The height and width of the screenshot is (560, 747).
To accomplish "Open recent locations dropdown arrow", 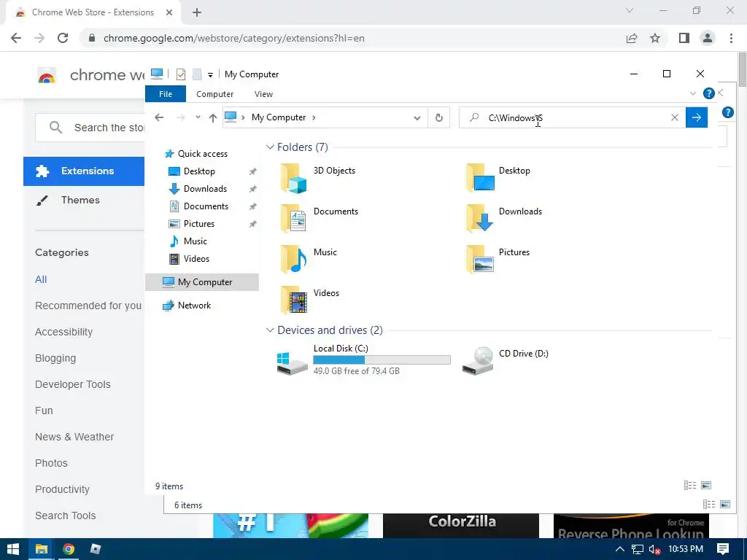I will pos(198,117).
